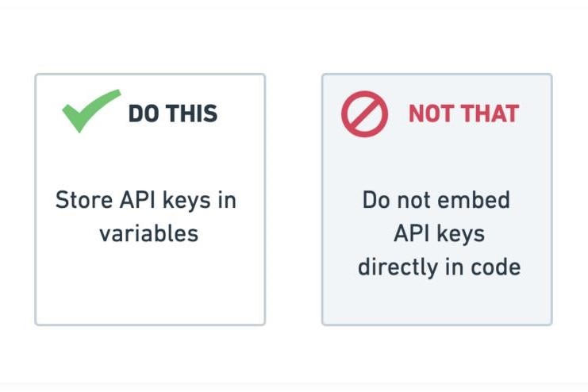Select the NOT THAT heading

tap(464, 113)
